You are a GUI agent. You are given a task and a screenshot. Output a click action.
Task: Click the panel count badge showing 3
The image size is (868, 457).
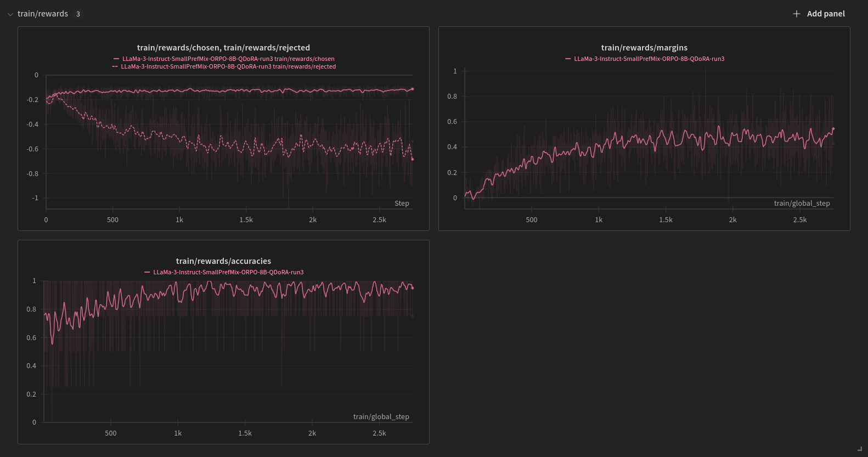click(x=78, y=14)
